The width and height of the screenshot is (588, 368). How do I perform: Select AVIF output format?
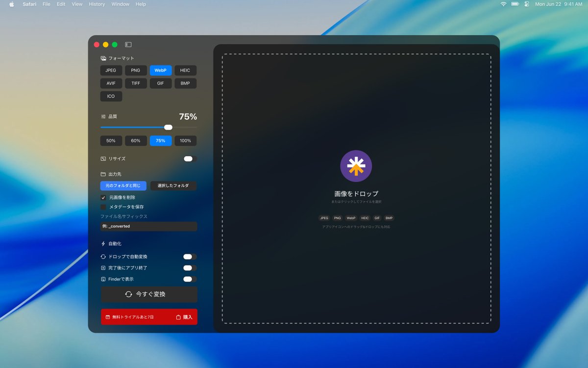111,83
